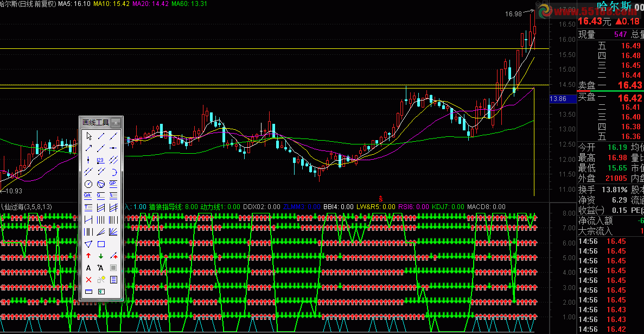Viewport: 644px width, 334px height.
Task: Select the GP golden price line tool
Action: pyautogui.click(x=113, y=184)
